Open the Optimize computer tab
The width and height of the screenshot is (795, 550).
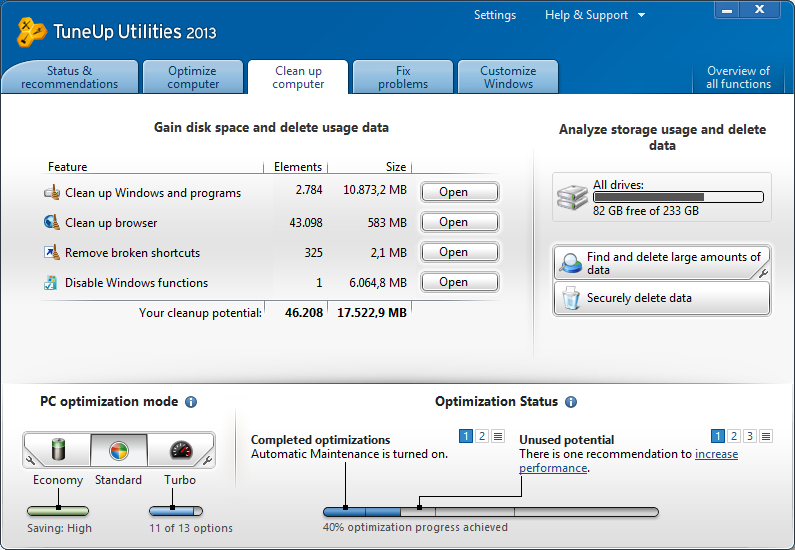[x=193, y=77]
